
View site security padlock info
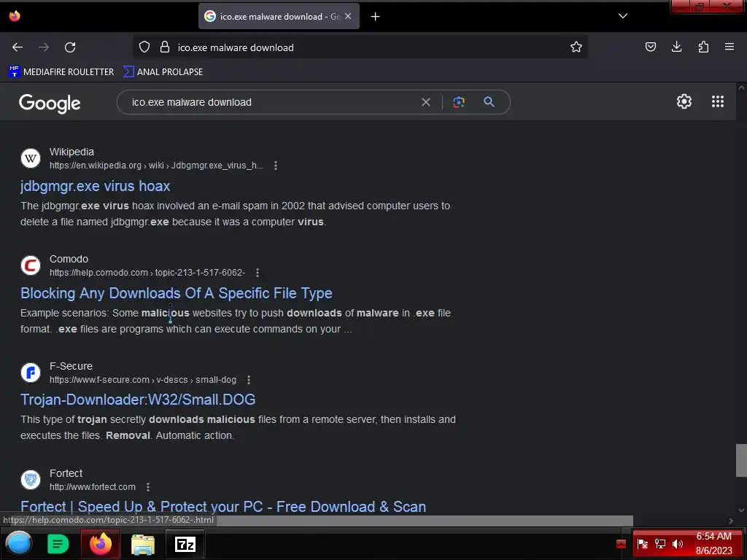coord(165,47)
